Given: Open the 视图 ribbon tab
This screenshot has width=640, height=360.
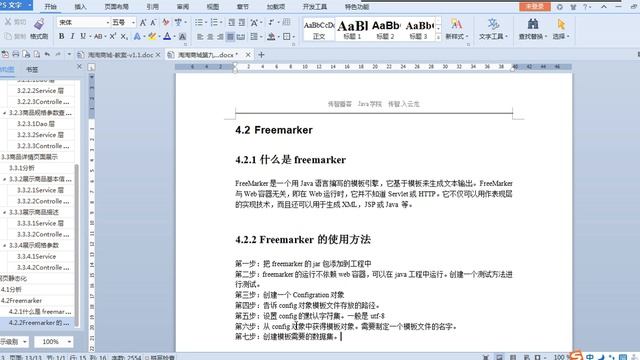Looking at the screenshot, I should point(213,7).
